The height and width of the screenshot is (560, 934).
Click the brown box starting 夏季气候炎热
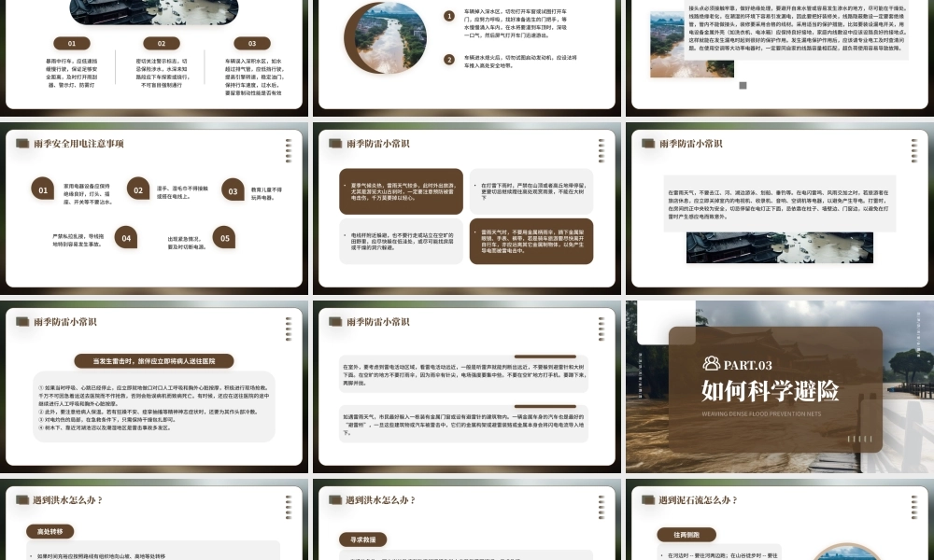401,191
